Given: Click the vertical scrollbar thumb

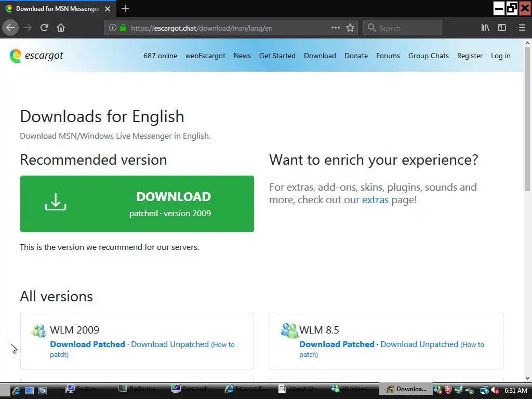Looking at the screenshot, I should pos(527,119).
